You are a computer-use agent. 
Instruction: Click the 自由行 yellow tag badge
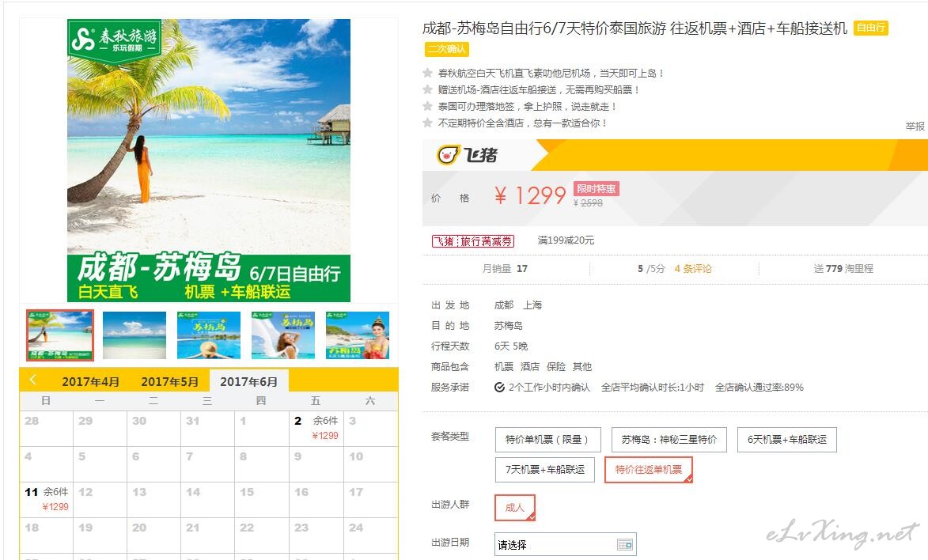tap(870, 28)
